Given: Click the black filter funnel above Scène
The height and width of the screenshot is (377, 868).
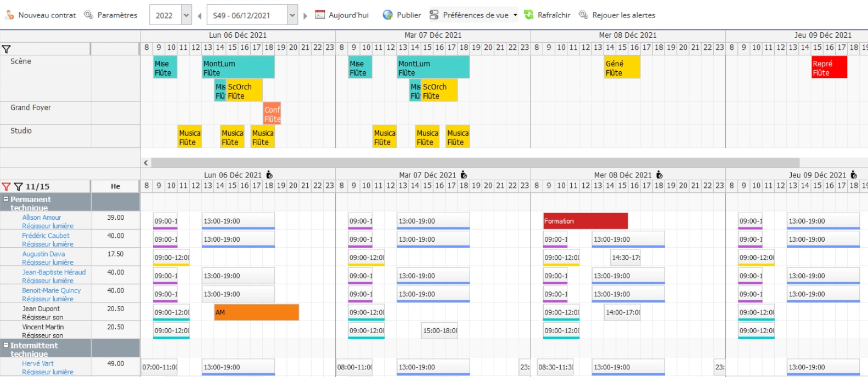Looking at the screenshot, I should [6, 49].
